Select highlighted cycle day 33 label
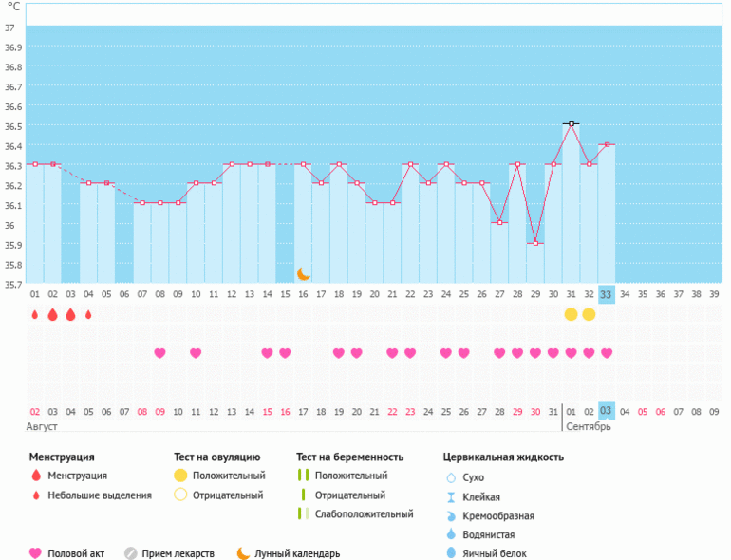The width and height of the screenshot is (731, 560). (x=607, y=294)
